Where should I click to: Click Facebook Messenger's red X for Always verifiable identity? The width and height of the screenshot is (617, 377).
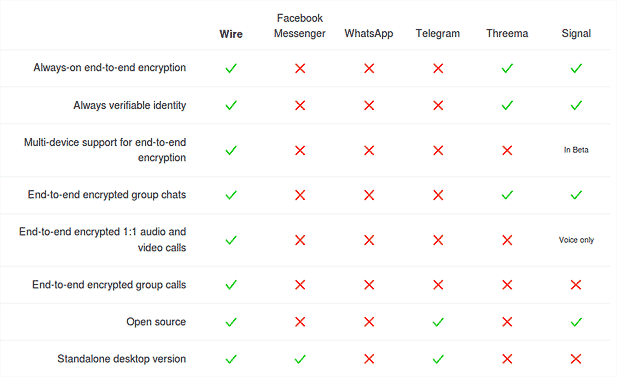(x=300, y=105)
